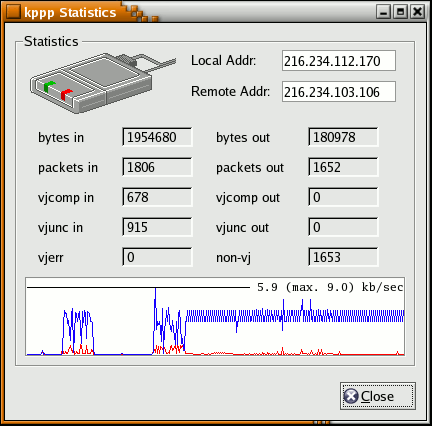Click the vjunc in value 915
Image resolution: width=432 pixels, height=426 pixels.
tap(157, 227)
